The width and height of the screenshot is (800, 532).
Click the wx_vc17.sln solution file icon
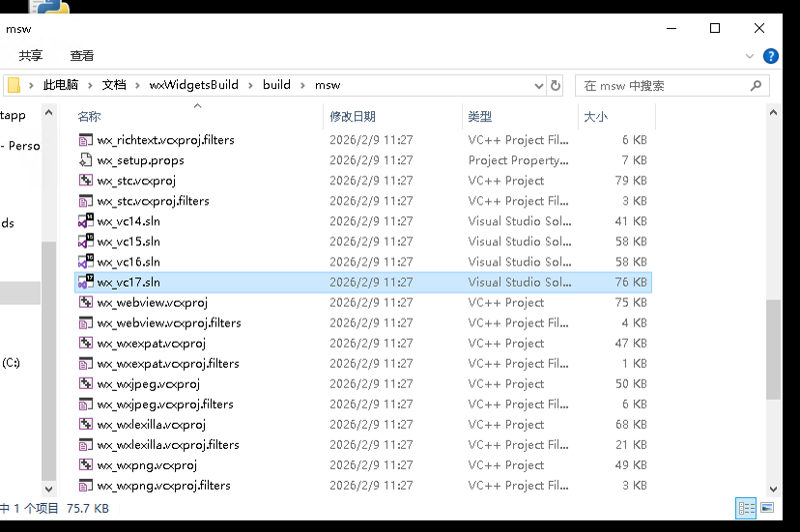(85, 282)
